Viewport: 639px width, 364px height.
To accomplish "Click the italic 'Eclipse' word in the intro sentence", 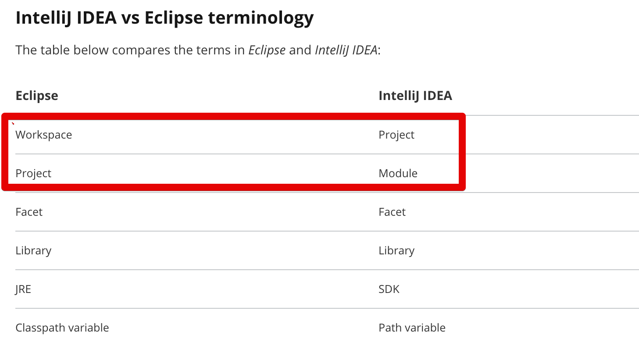I will 267,50.
